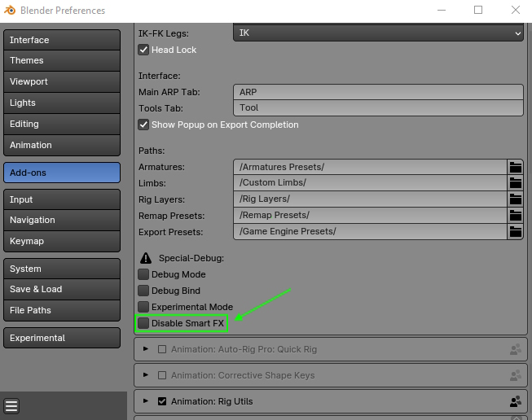Expand Corrective Shape Keys details
532x420 pixels.
click(x=146, y=375)
